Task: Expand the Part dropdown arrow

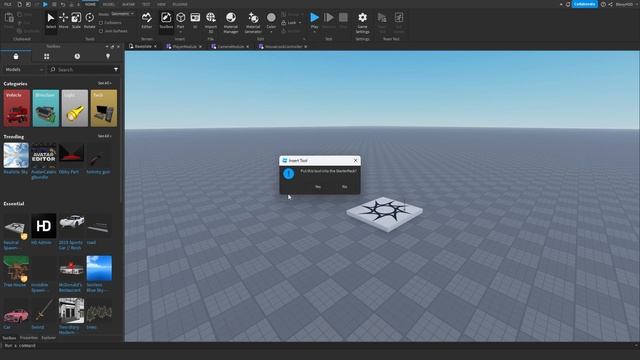Action: 180,31
